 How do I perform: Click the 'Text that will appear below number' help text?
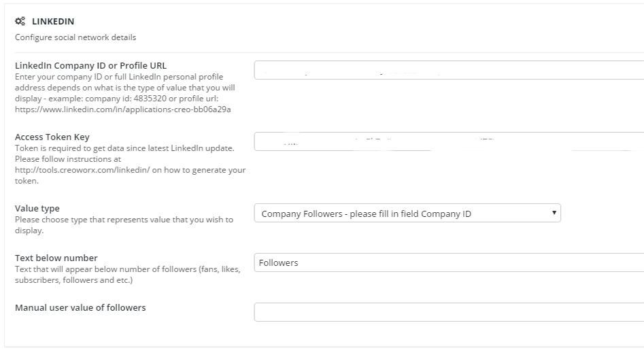click(x=127, y=269)
